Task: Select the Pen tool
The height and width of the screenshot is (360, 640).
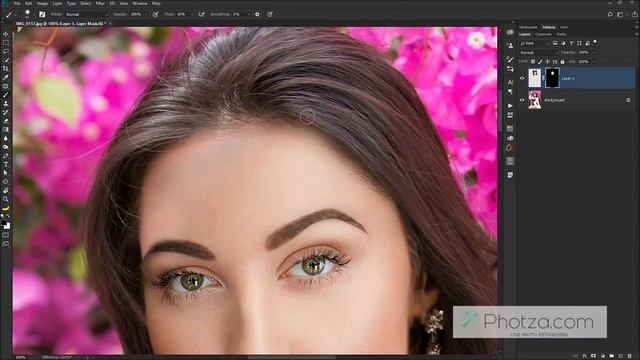Action: [6, 156]
